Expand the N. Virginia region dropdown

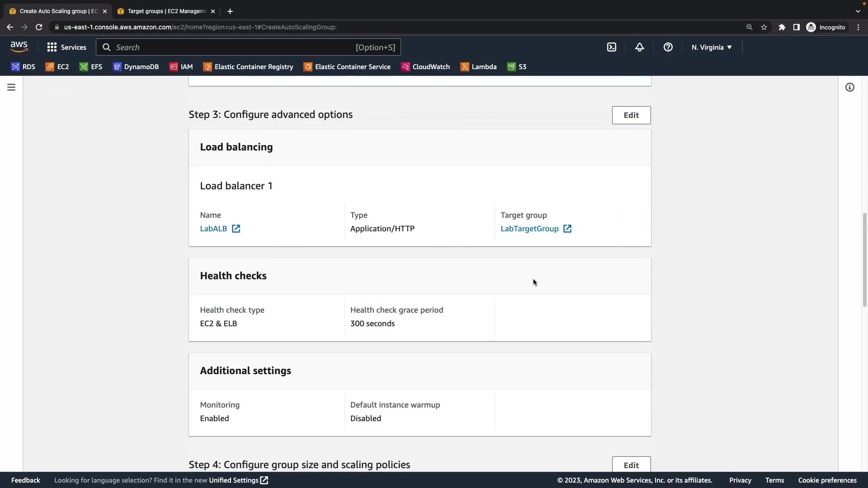click(711, 47)
